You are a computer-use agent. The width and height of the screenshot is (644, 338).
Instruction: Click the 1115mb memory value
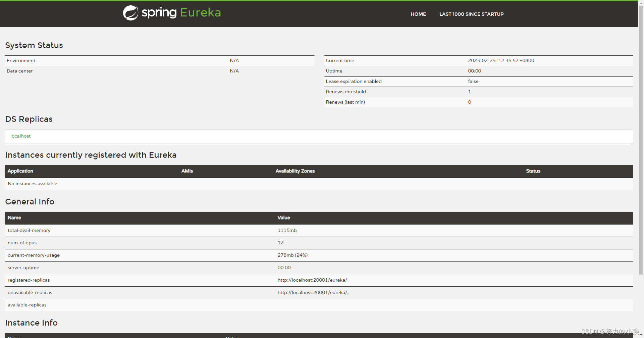pos(287,230)
